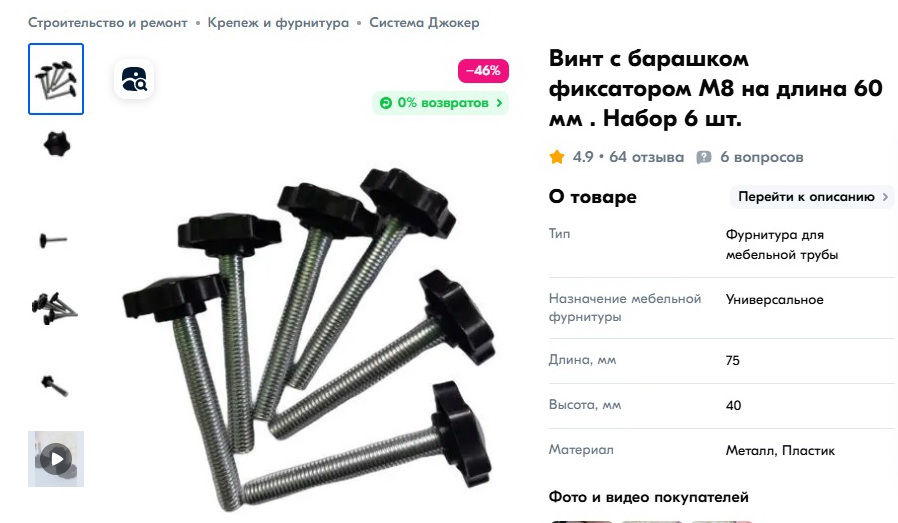Select the bundled screws thumbnail
Viewport: 898px width, 523px height.
coord(54,308)
